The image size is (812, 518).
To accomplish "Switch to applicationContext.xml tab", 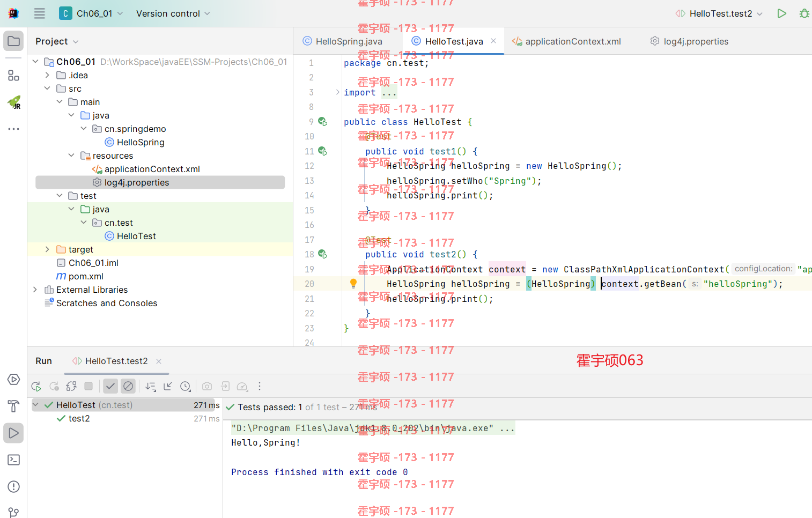I will coord(566,41).
